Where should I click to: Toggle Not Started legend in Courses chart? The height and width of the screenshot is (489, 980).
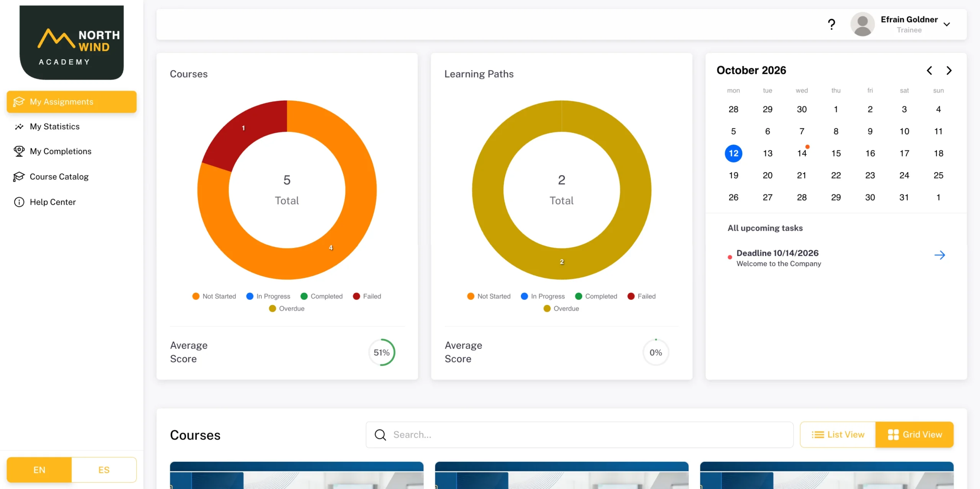(x=214, y=296)
